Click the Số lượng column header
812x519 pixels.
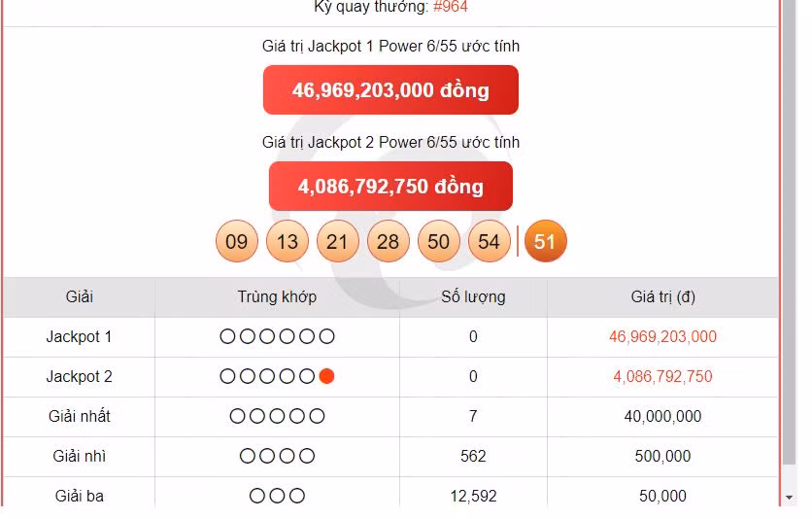pyautogui.click(x=473, y=296)
